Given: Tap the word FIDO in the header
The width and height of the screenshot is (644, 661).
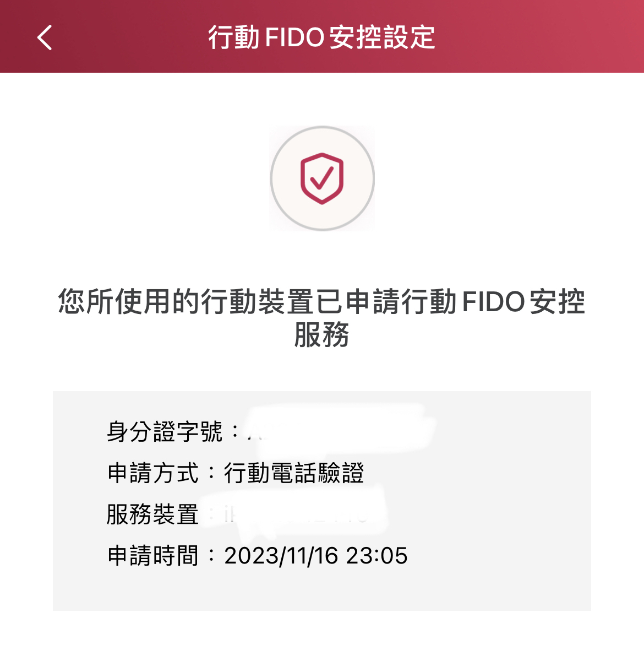Looking at the screenshot, I should pyautogui.click(x=294, y=37).
